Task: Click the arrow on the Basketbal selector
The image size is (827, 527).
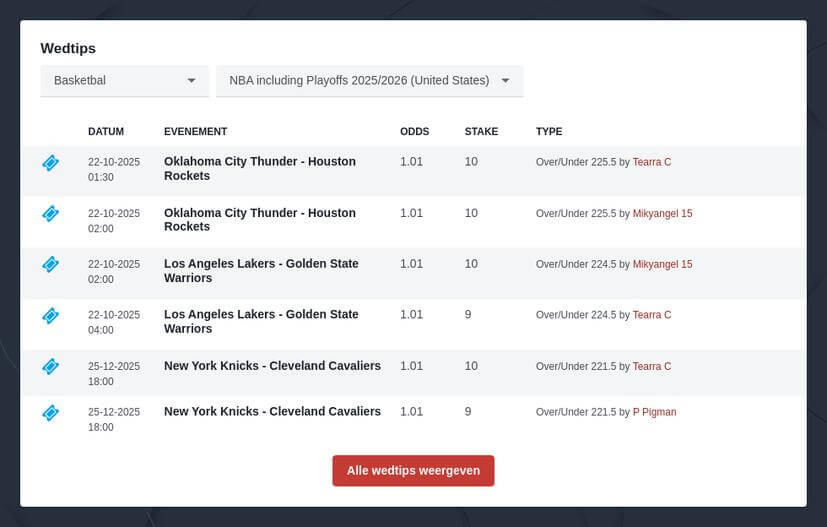Action: [191, 81]
